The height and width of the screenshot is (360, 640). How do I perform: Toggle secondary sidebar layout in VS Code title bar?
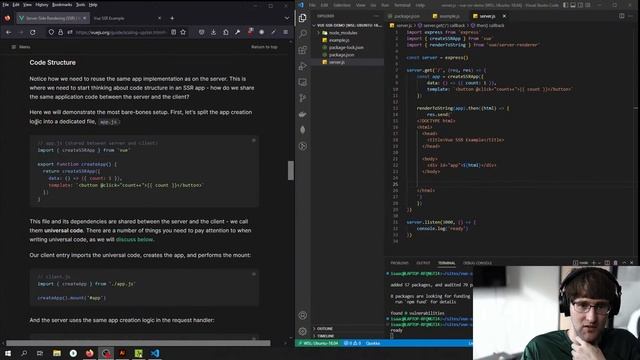pyautogui.click(x=580, y=5)
